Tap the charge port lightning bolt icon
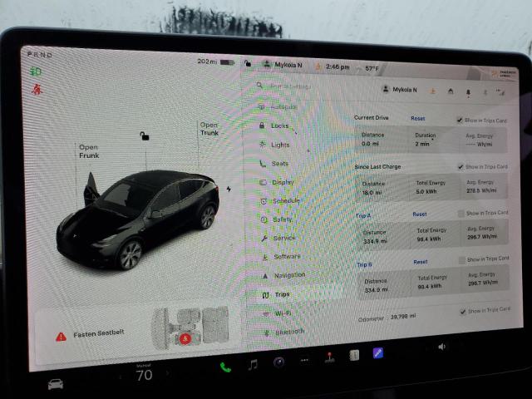Screen dimensions: 532x399 229,189
